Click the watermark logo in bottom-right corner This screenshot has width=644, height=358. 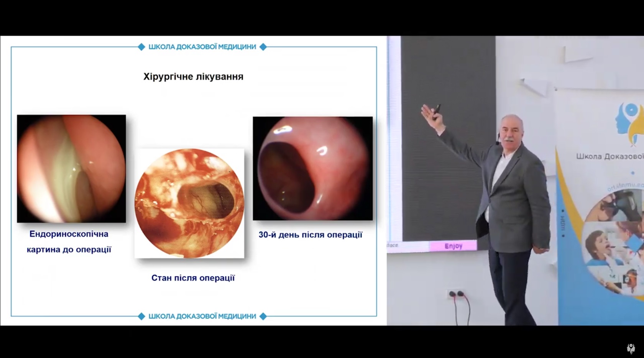(x=631, y=348)
